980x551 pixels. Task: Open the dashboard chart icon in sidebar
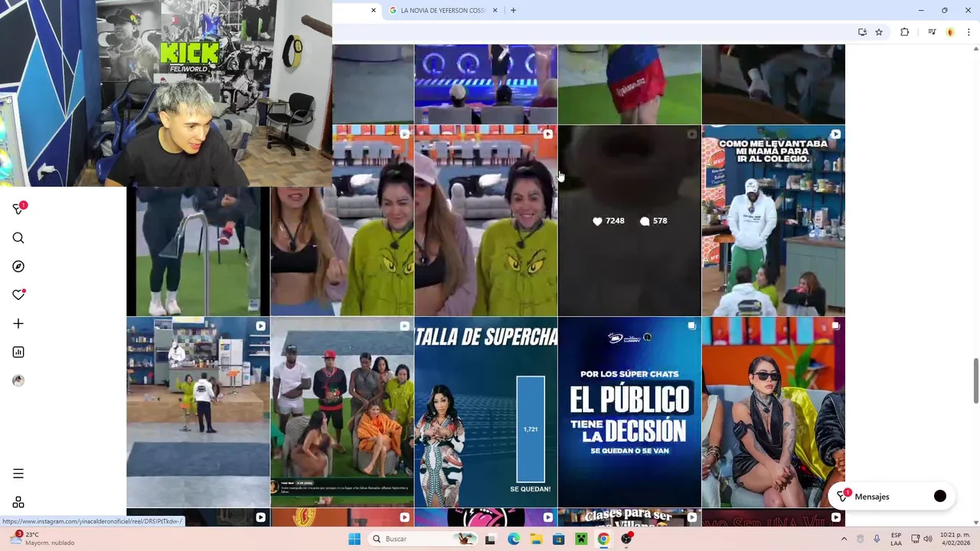tap(18, 352)
